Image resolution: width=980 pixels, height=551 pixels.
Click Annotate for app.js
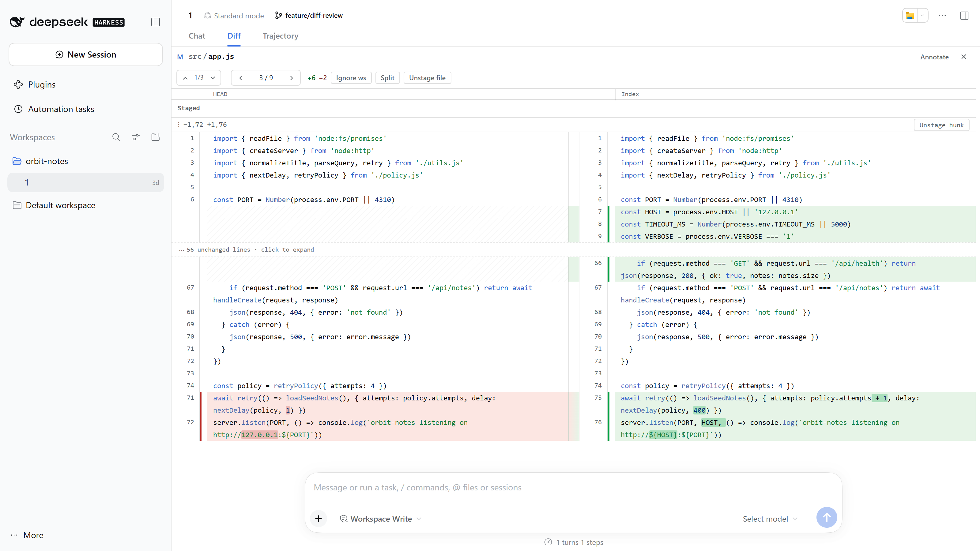point(934,57)
